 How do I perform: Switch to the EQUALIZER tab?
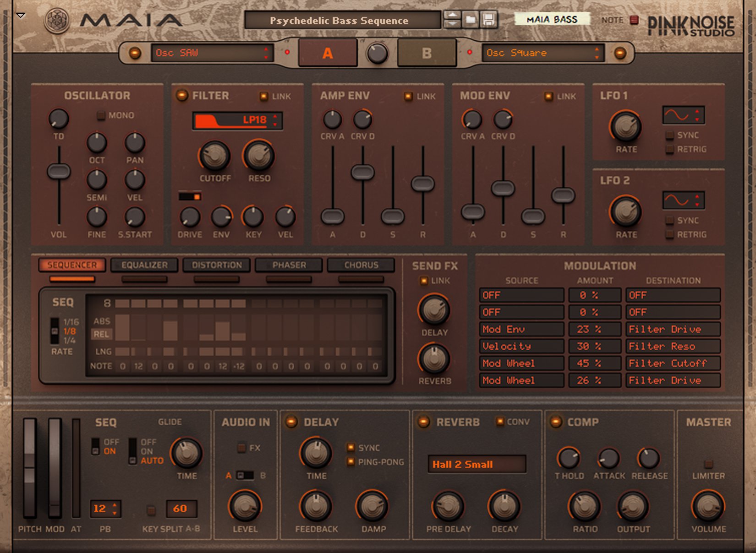(x=144, y=265)
